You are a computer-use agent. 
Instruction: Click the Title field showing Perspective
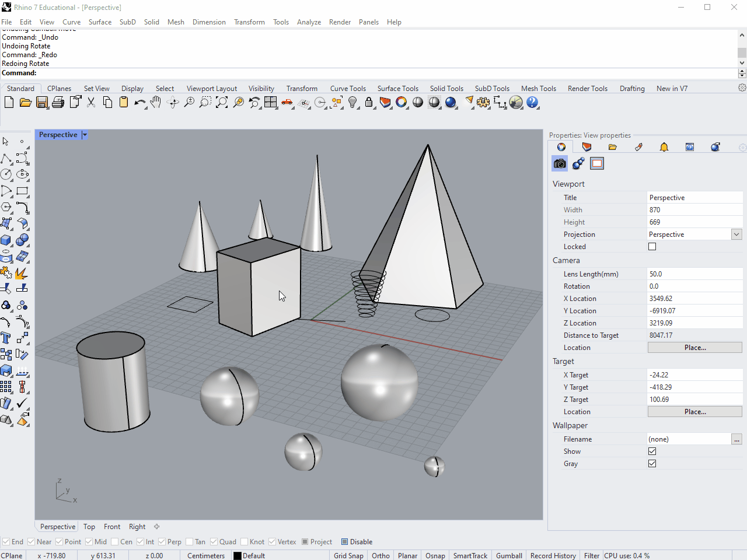click(694, 197)
